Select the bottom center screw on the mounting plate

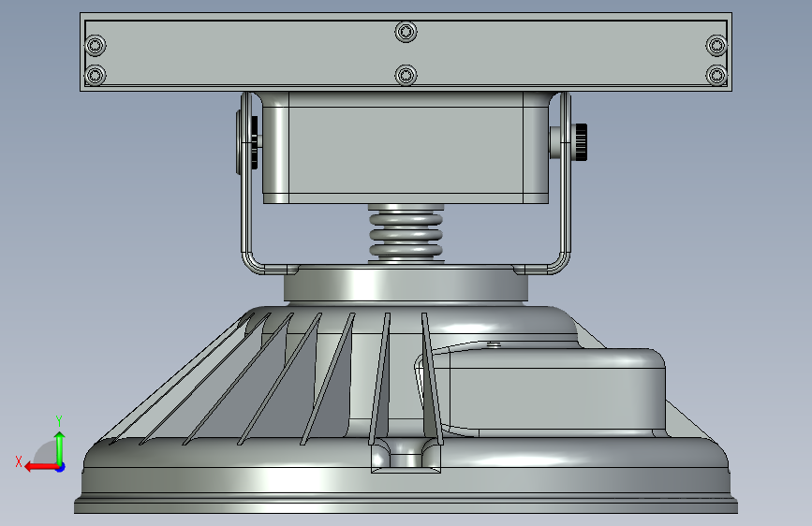[406, 76]
